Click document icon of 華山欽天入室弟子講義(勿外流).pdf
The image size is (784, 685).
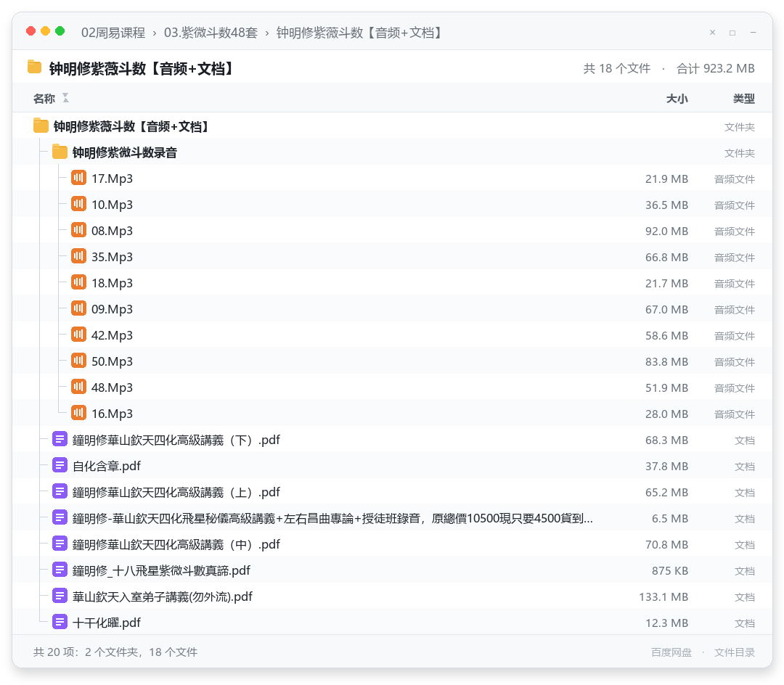click(x=60, y=596)
